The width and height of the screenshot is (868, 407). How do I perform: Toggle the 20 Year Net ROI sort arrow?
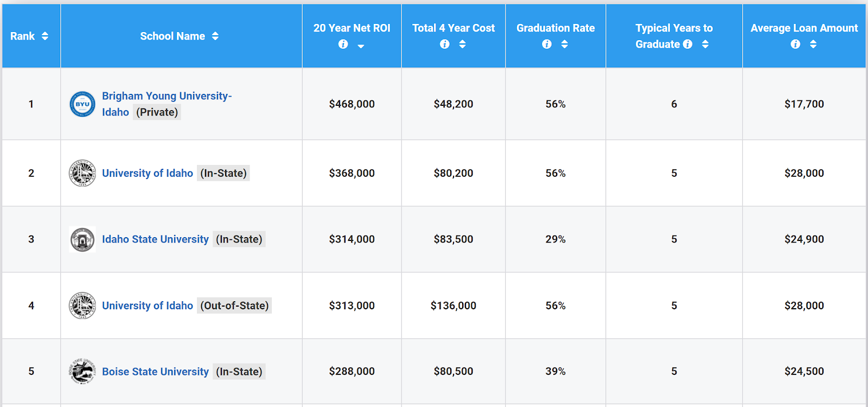click(x=361, y=46)
